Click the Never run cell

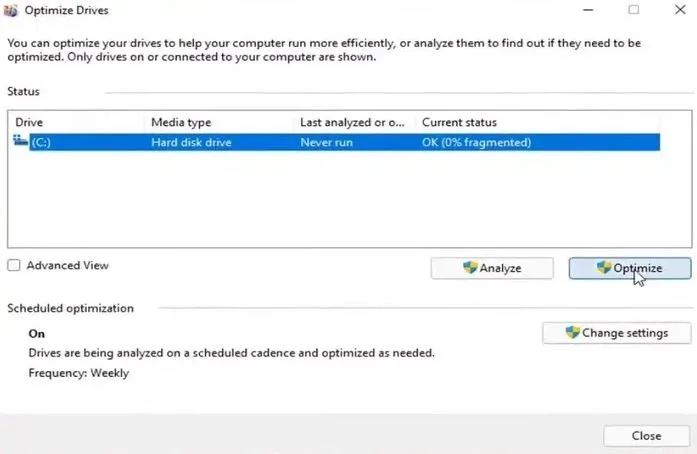pyautogui.click(x=327, y=142)
